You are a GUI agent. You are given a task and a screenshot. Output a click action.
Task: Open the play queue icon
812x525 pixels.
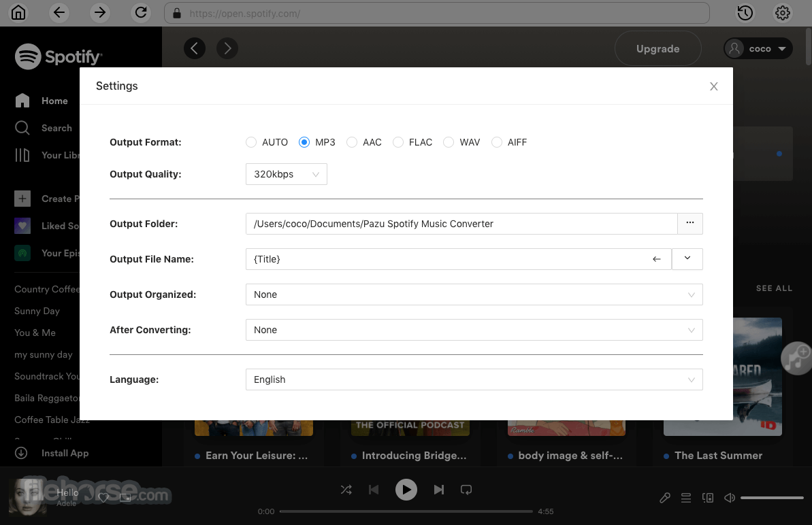[686, 498]
